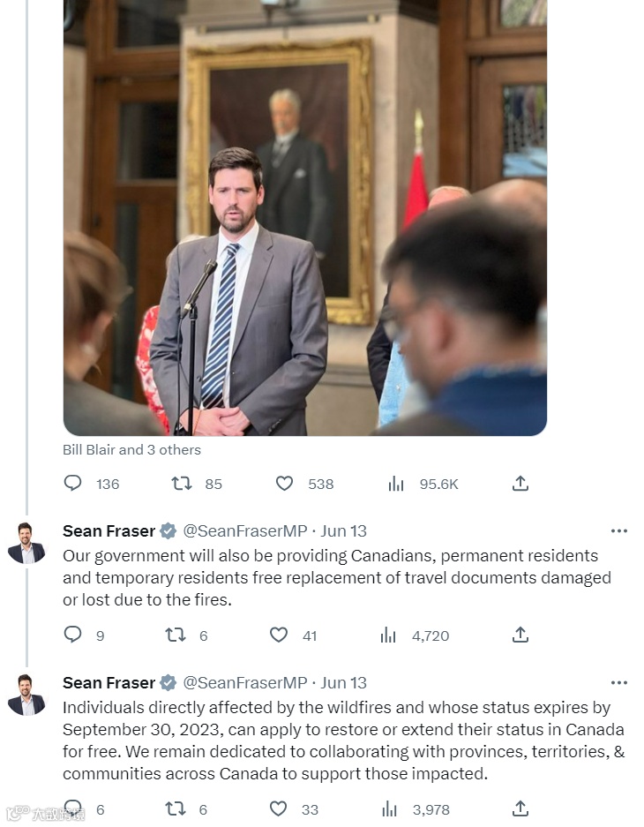Viewport: 644px width, 827px height.
Task: Share the wildfires status tweet
Action: point(520,808)
